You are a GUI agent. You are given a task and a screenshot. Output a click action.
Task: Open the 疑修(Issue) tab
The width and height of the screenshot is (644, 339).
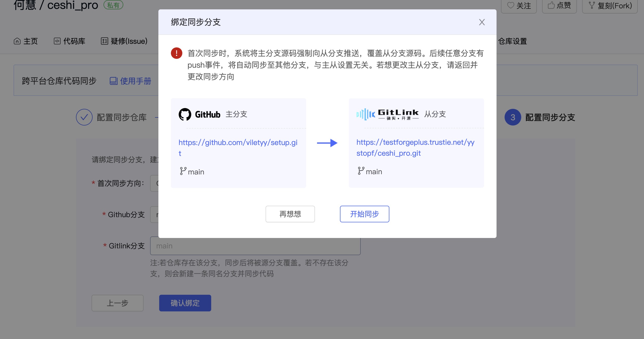[x=124, y=41]
